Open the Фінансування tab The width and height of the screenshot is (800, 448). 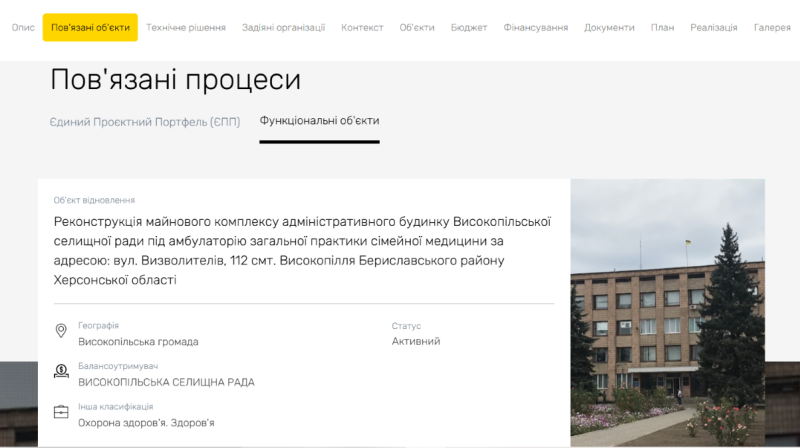(536, 28)
